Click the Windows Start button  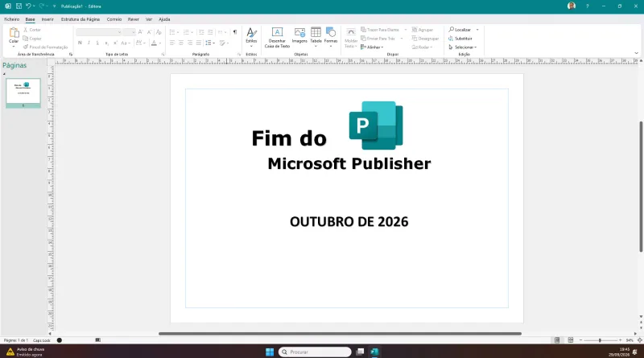pos(270,352)
